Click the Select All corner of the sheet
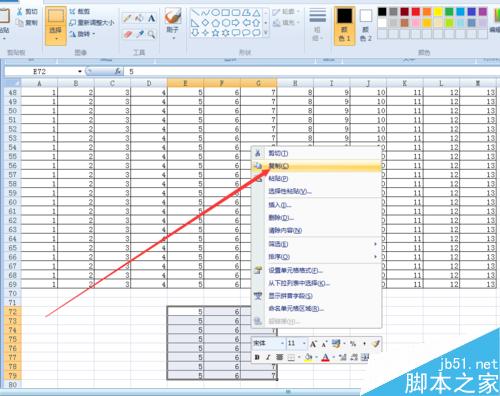500x396 pixels. [12, 83]
